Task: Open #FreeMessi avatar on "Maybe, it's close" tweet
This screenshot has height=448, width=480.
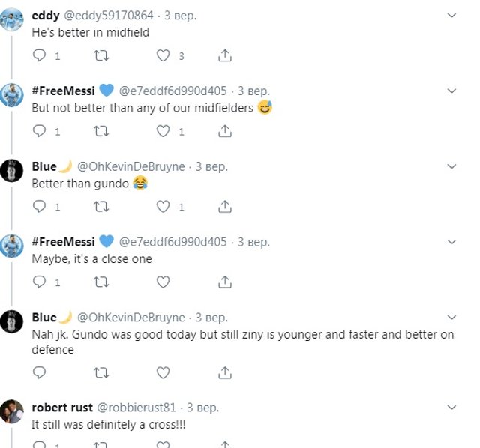Action: (11, 247)
